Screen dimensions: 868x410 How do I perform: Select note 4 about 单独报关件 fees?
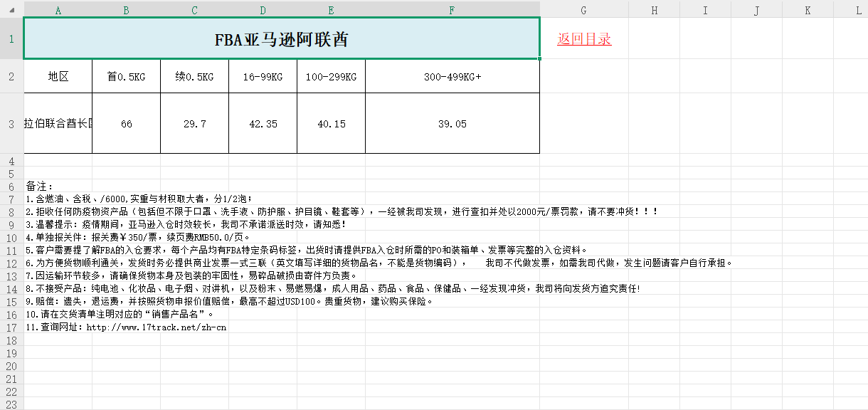138,237
